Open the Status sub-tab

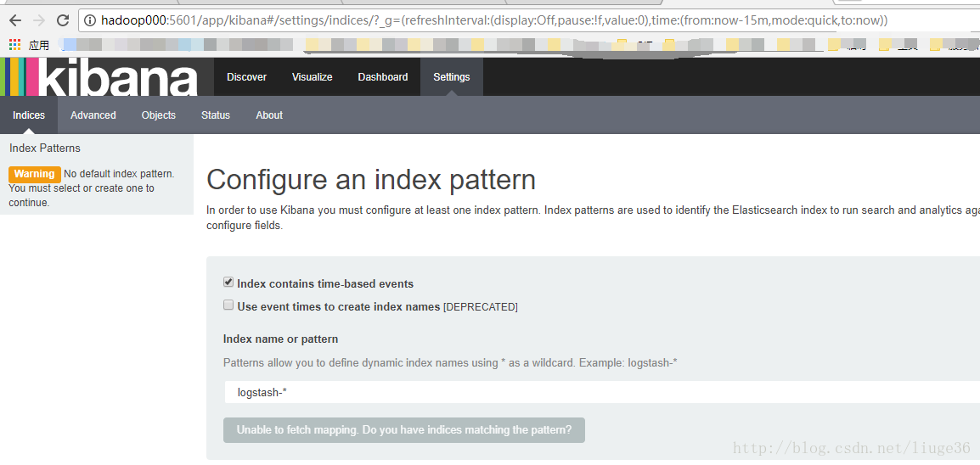[x=216, y=115]
